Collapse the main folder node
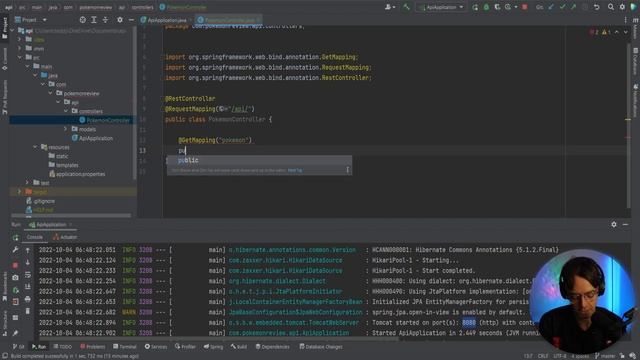Screen dimensions: 640x360 pos(27,67)
